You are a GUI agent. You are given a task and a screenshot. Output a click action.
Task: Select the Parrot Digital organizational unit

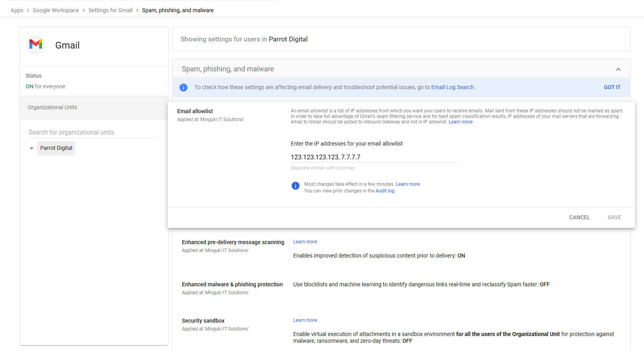pos(56,148)
